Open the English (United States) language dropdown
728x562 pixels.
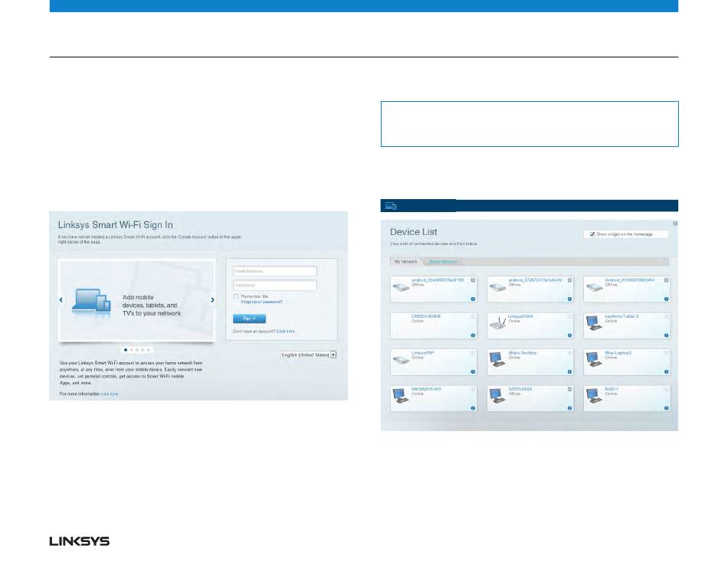pos(308,355)
